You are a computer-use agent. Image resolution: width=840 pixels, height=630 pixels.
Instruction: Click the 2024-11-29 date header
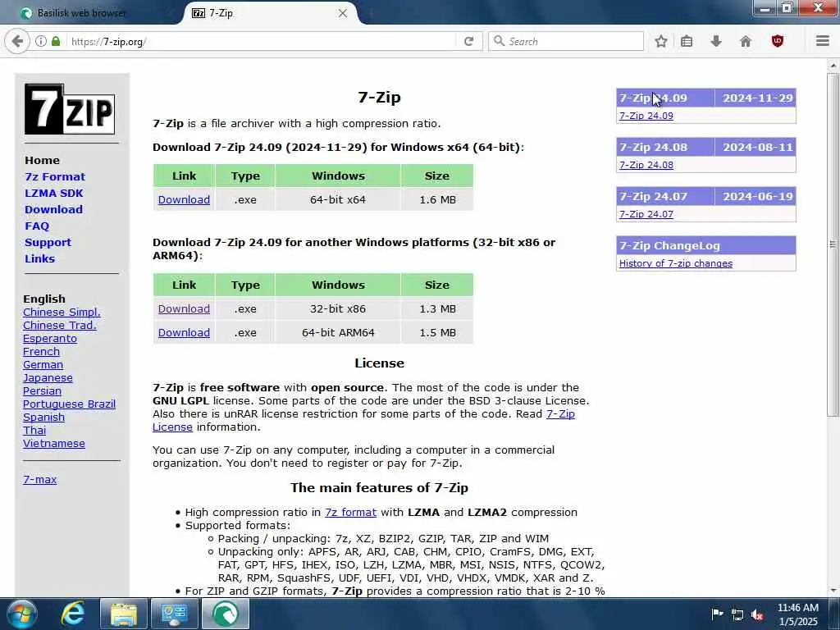pos(756,98)
